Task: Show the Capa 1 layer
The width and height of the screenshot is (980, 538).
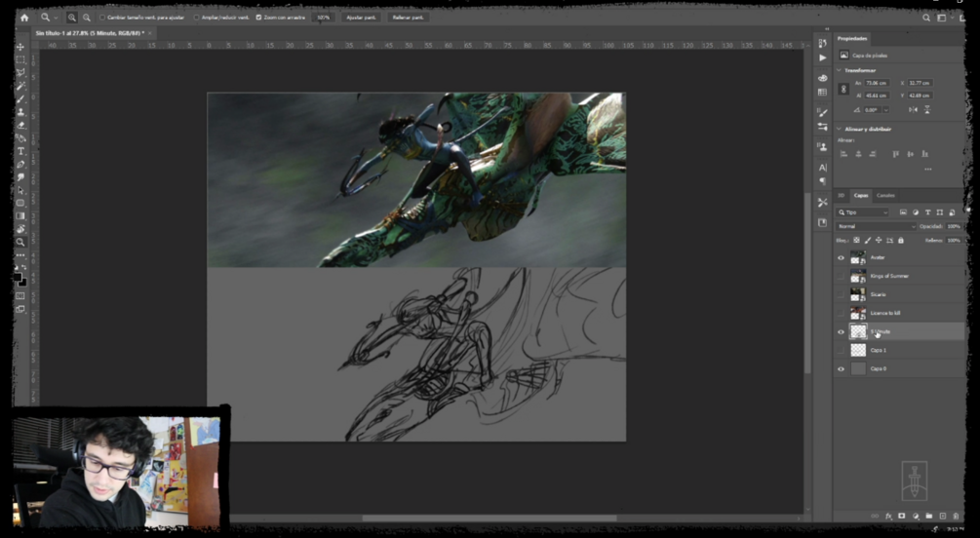Action: [841, 351]
